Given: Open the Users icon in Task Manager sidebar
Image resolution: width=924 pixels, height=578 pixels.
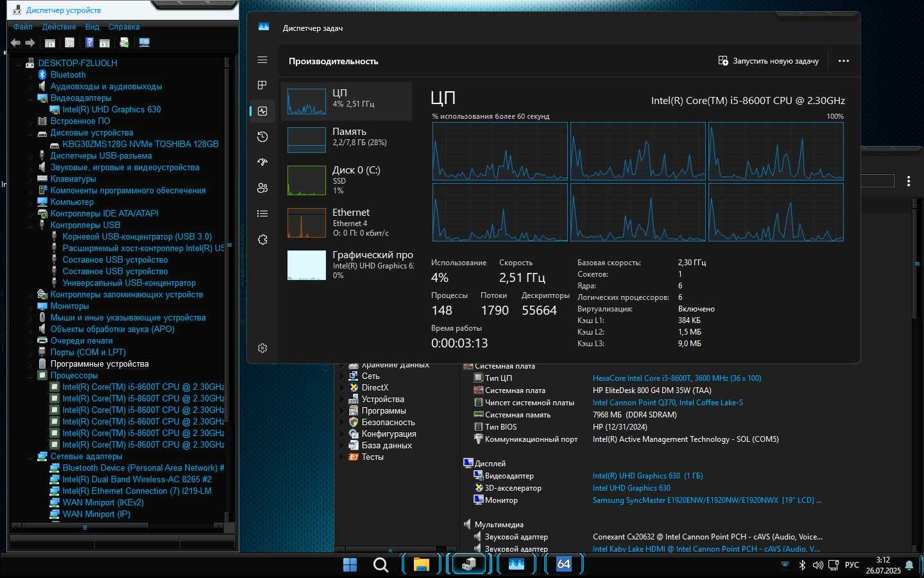Looking at the screenshot, I should (x=262, y=188).
